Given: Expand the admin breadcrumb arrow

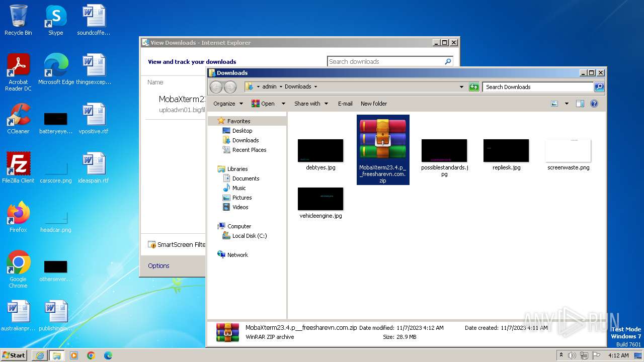Looking at the screenshot, I should tap(281, 86).
